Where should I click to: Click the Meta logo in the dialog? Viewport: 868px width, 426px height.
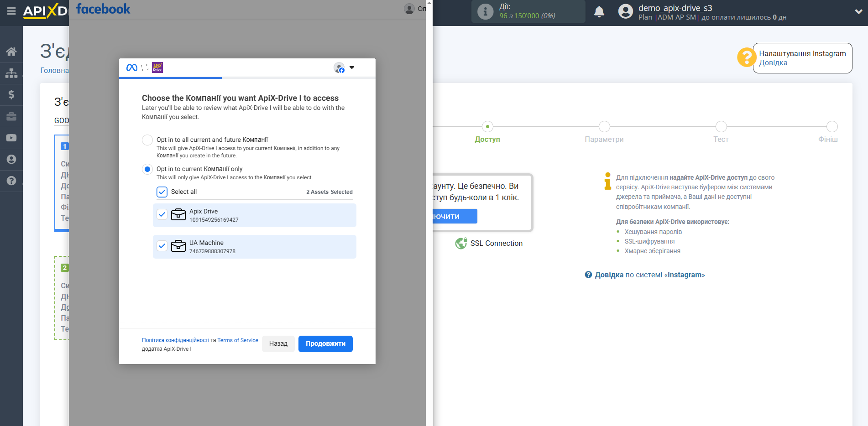(x=132, y=68)
